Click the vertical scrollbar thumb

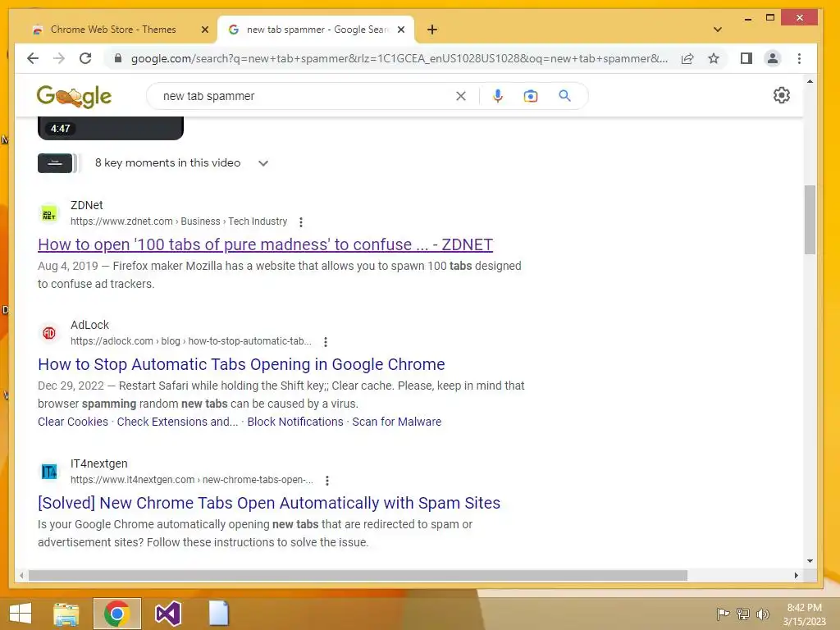click(810, 220)
